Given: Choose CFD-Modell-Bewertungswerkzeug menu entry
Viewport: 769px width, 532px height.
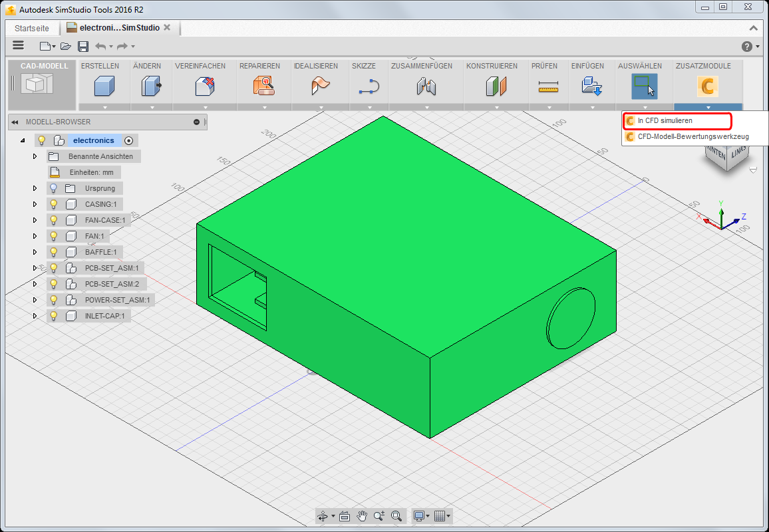Looking at the screenshot, I should (x=693, y=137).
